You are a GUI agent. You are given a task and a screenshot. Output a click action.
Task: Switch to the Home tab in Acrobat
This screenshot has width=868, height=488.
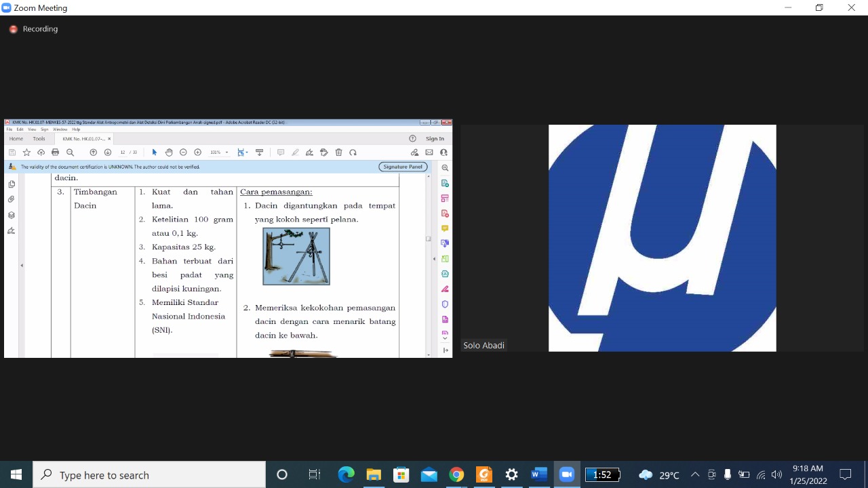(x=16, y=138)
